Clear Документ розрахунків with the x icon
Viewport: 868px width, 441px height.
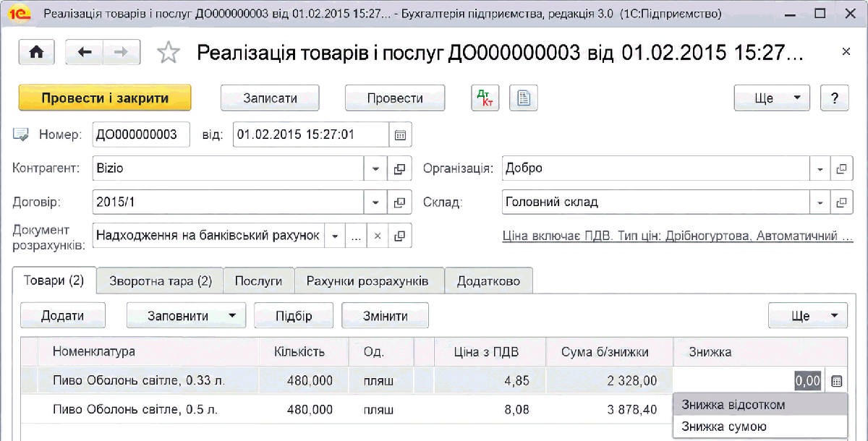377,236
